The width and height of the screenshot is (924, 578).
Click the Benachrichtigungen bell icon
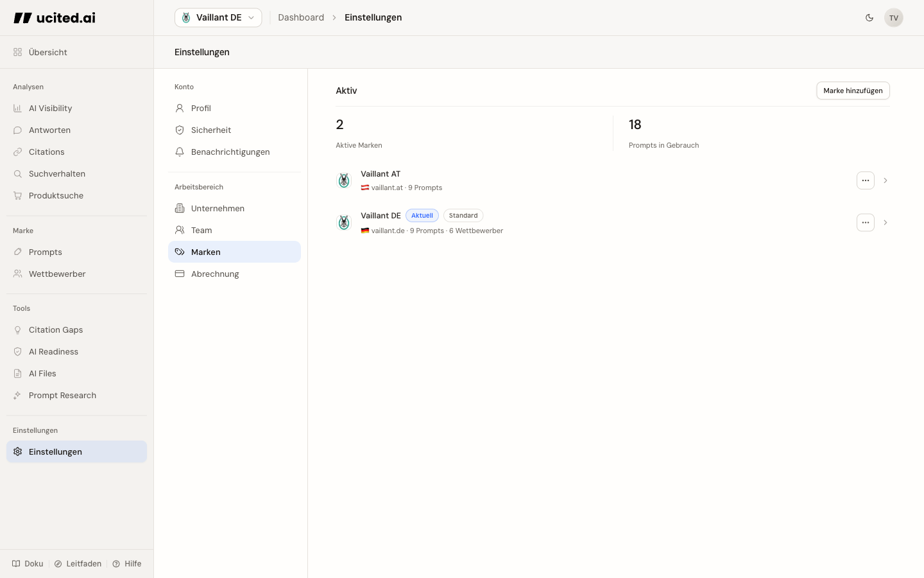click(x=180, y=152)
